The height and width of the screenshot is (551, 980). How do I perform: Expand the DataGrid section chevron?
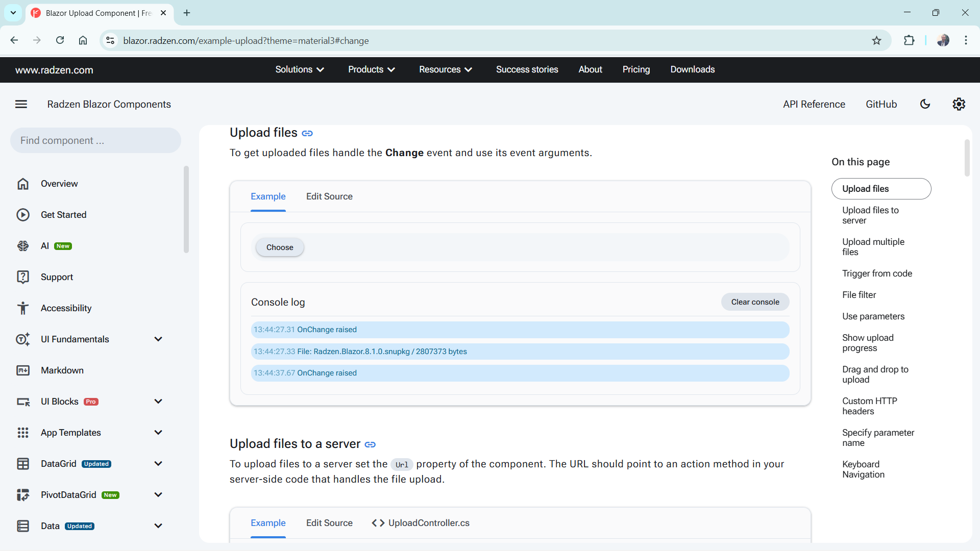point(158,464)
